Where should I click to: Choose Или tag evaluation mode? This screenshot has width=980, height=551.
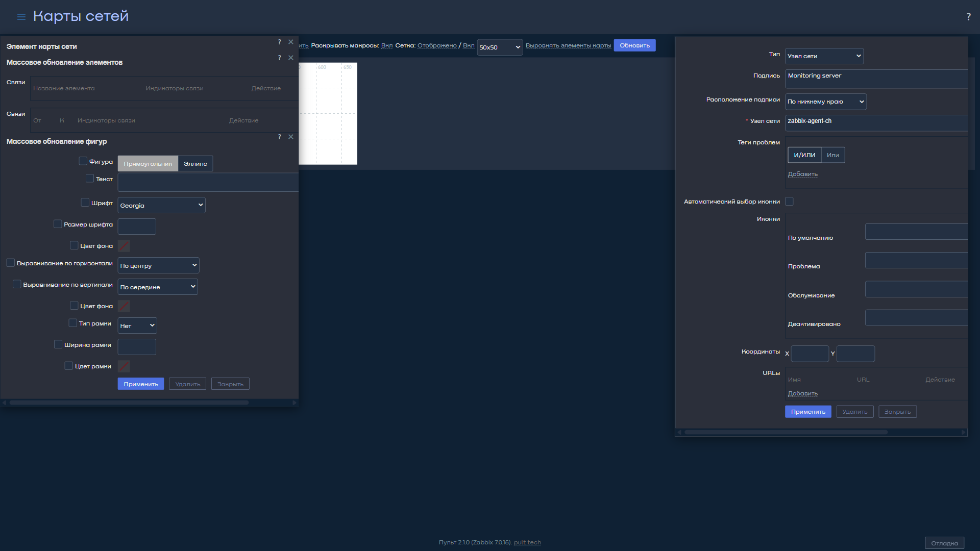[x=833, y=155]
